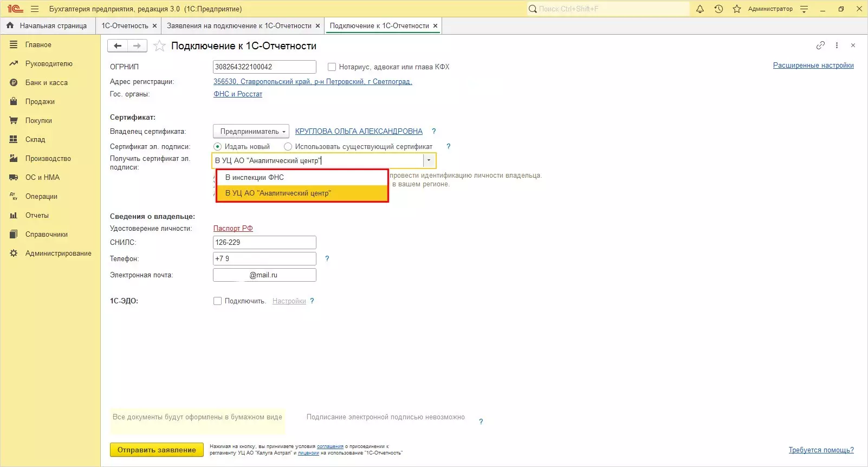Click the СНИЛС input field
The image size is (868, 467).
pos(264,242)
